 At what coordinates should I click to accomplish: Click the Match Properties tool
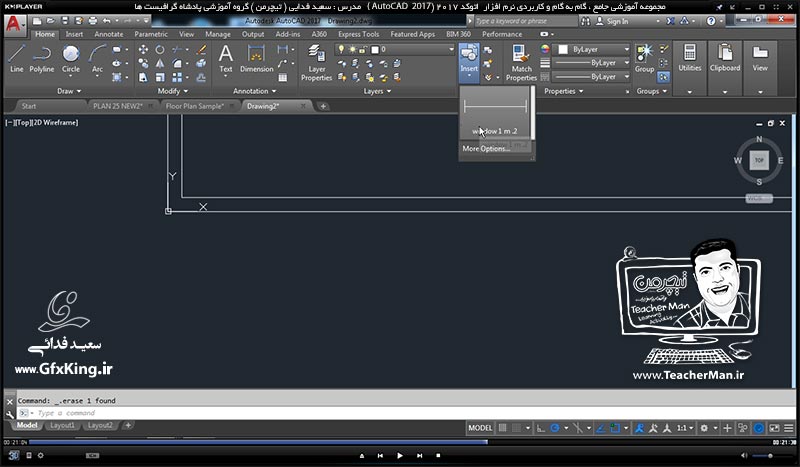click(521, 63)
